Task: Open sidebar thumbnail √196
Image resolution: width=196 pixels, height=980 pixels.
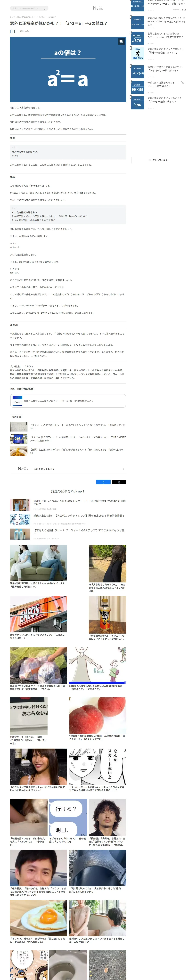Action: pos(137,103)
